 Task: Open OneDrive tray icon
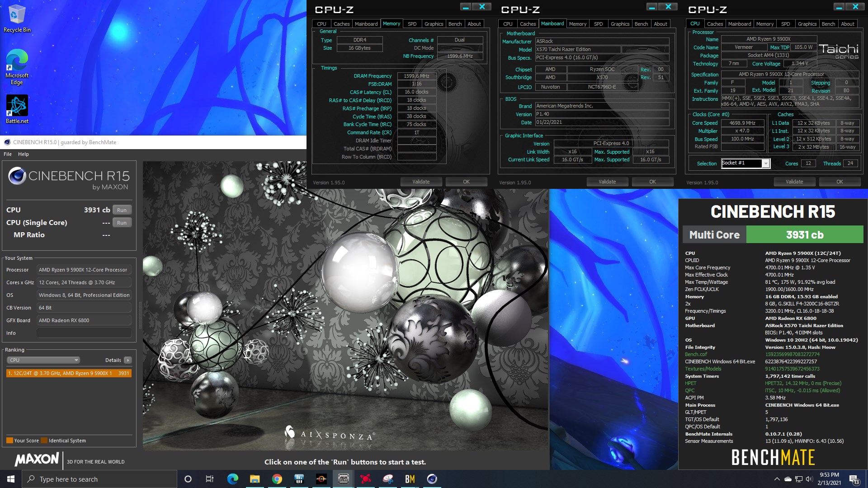click(788, 479)
